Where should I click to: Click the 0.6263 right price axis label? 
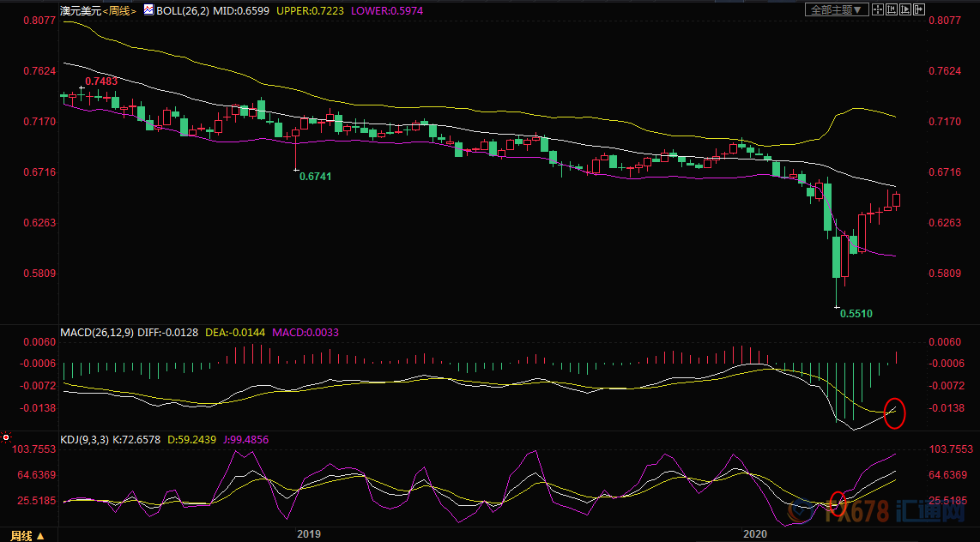click(944, 222)
